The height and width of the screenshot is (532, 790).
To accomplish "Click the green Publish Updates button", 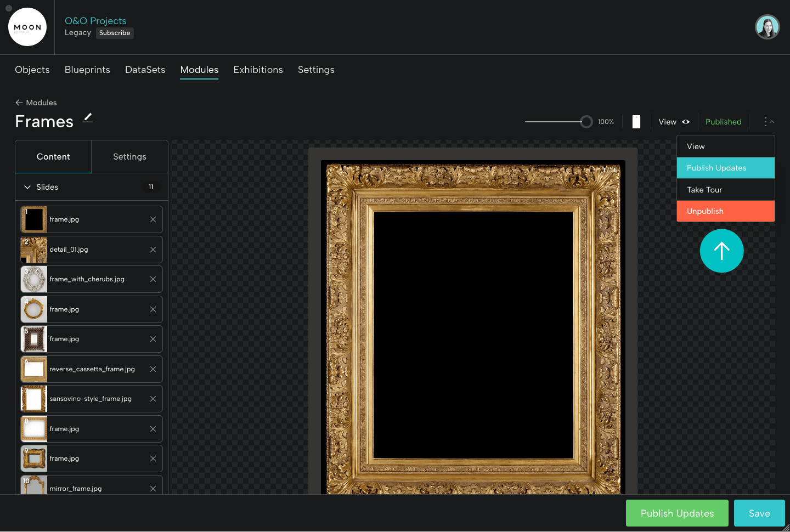I will [677, 513].
